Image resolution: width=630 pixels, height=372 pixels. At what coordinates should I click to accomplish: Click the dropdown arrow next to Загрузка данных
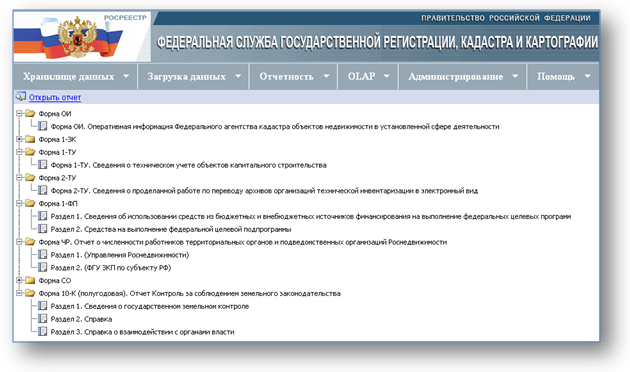pyautogui.click(x=238, y=76)
